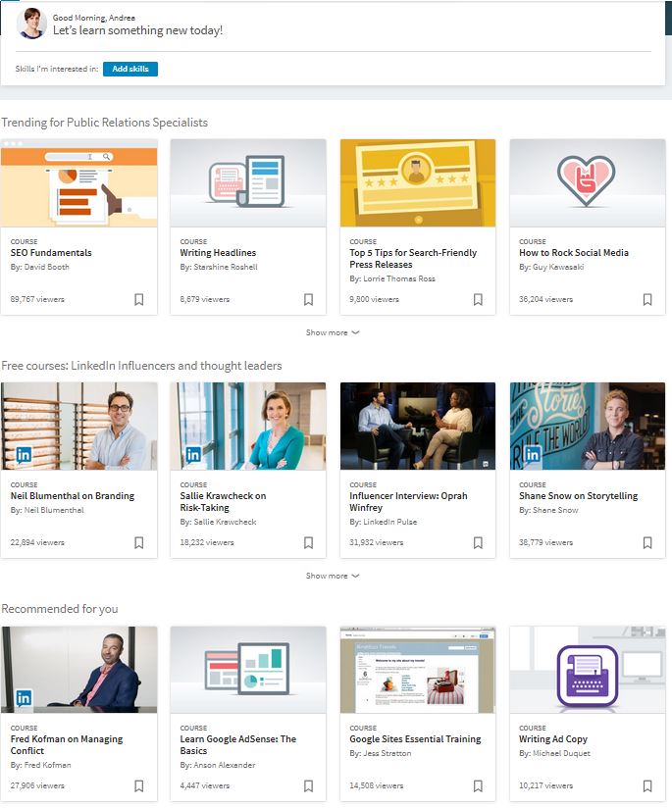
Task: Open Writing Headlines course title
Action: point(218,253)
